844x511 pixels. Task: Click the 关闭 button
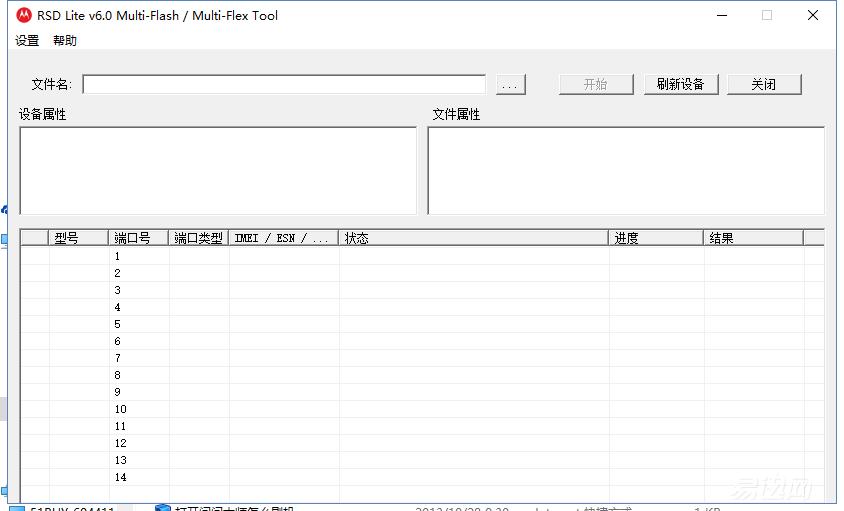tap(764, 85)
